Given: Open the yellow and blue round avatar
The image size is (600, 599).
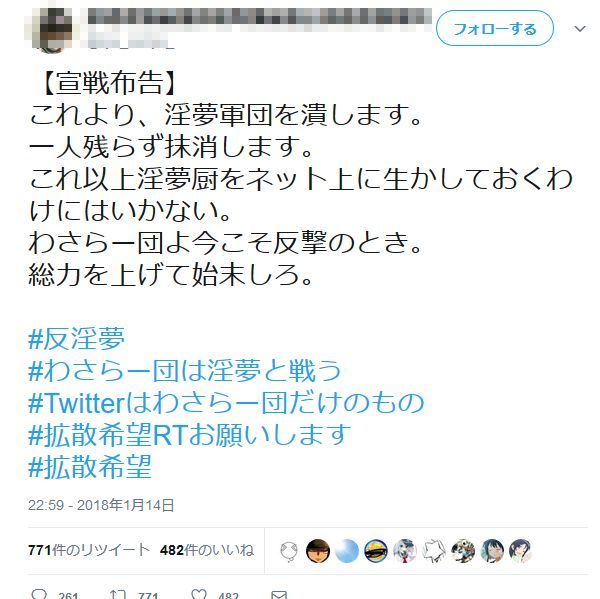Looking at the screenshot, I should click(x=376, y=551).
